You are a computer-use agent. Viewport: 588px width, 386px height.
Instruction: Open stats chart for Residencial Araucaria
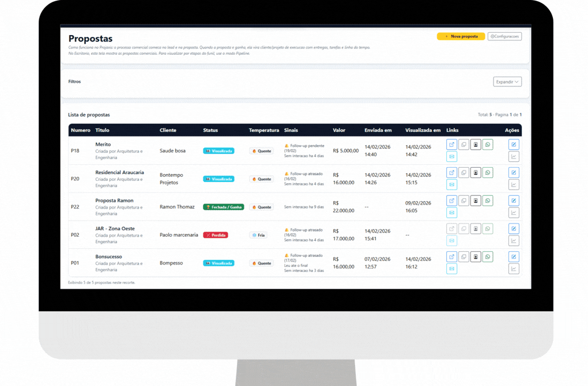(x=514, y=185)
